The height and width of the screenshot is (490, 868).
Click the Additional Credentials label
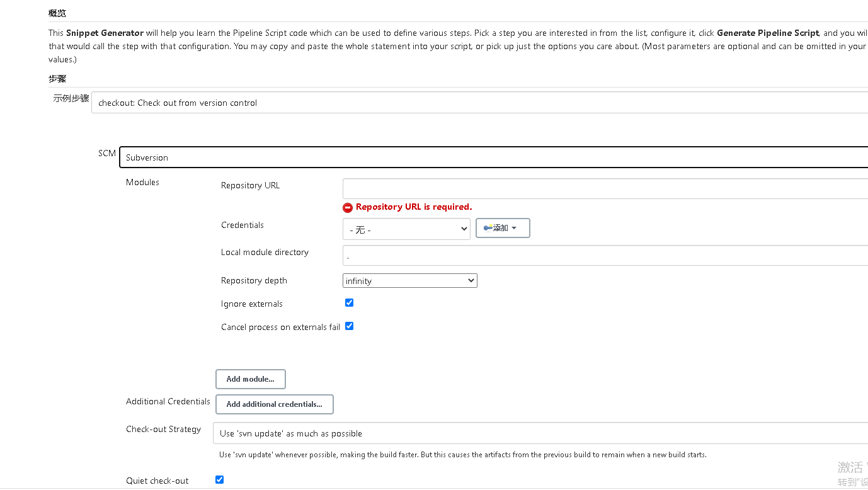point(168,401)
